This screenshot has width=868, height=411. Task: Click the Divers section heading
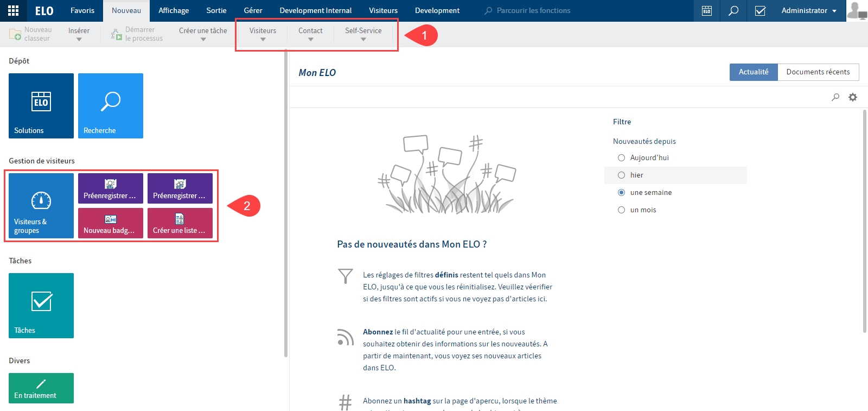[x=20, y=361]
